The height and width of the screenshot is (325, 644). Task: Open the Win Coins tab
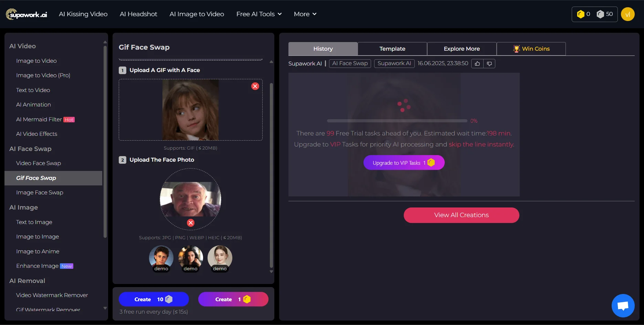pos(531,49)
